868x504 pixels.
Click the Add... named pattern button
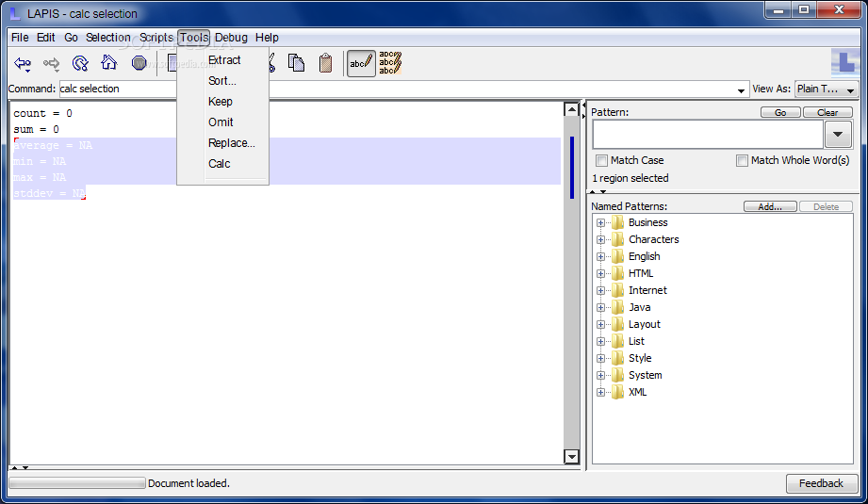pos(770,206)
